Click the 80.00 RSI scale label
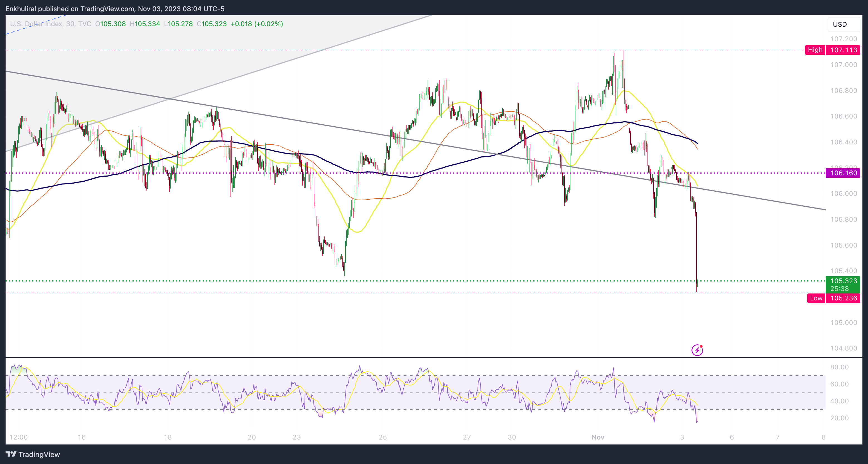The image size is (868, 464). [839, 367]
